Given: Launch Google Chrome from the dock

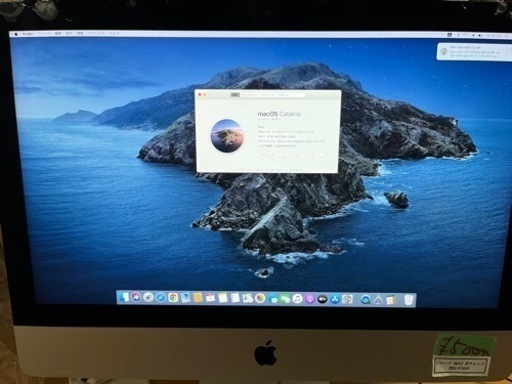Looking at the screenshot, I should (173, 297).
